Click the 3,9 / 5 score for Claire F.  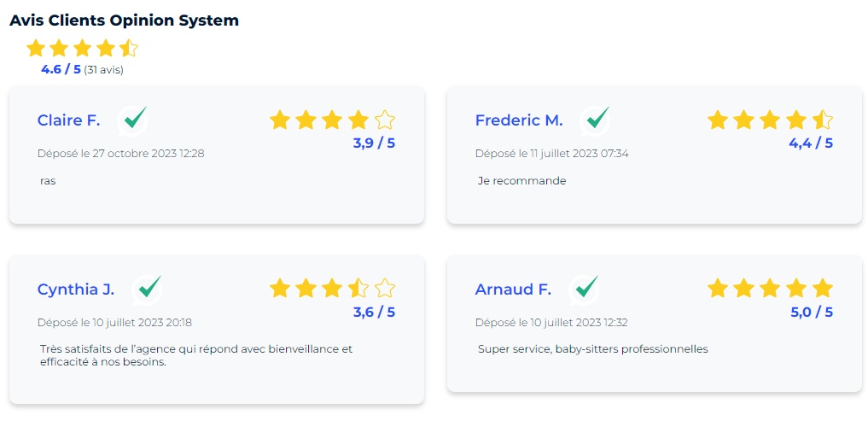click(x=374, y=143)
